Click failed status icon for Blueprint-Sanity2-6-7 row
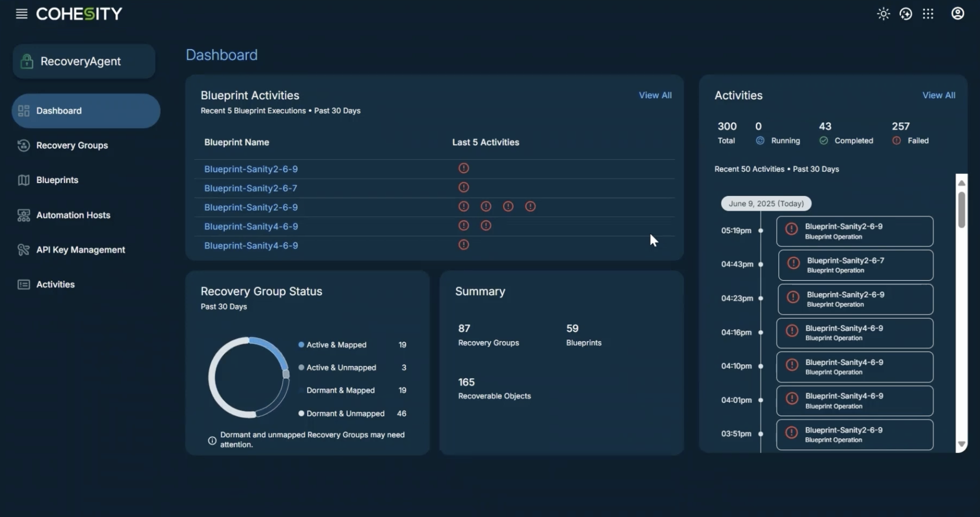The height and width of the screenshot is (517, 980). [x=463, y=187]
